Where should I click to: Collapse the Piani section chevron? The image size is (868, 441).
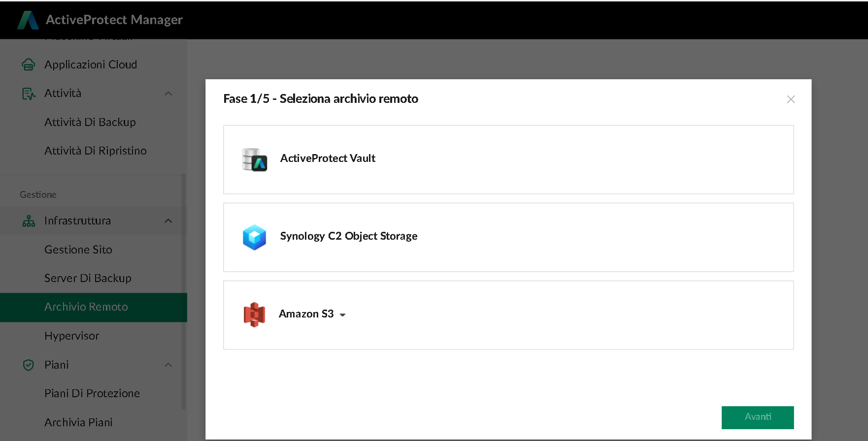pos(168,365)
